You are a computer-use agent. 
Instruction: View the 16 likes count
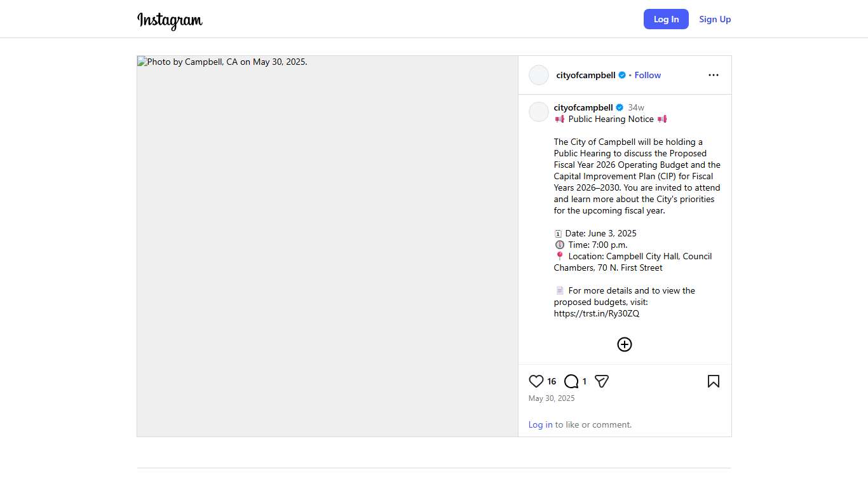(552, 381)
